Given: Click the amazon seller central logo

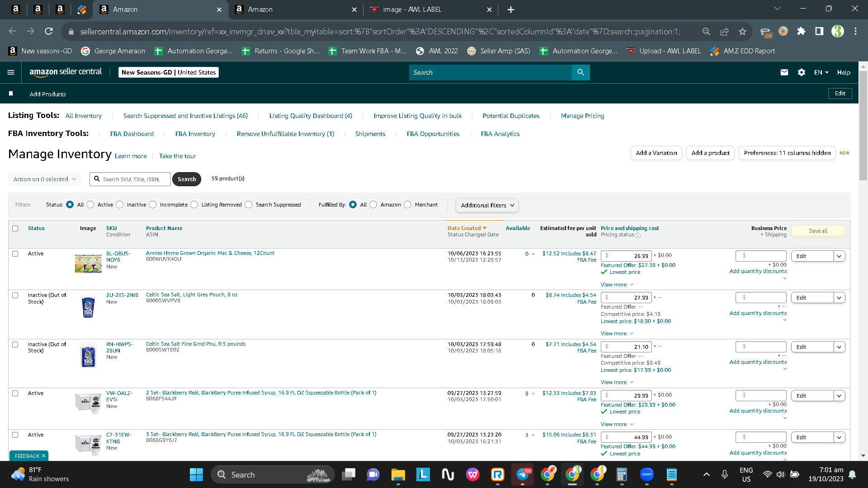Looking at the screenshot, I should pyautogui.click(x=66, y=72).
